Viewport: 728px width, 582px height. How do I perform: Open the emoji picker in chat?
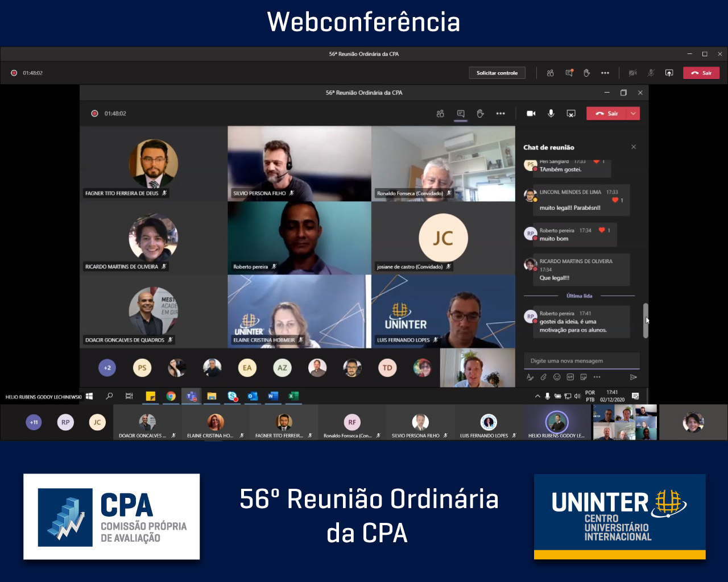(557, 377)
